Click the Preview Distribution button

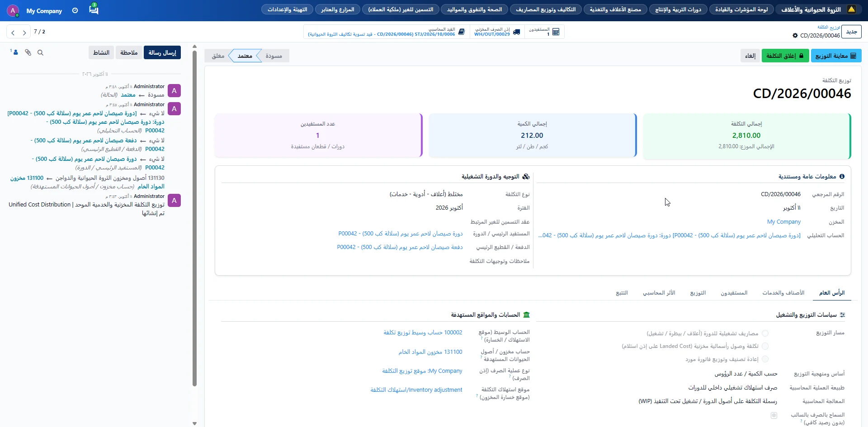pos(836,56)
